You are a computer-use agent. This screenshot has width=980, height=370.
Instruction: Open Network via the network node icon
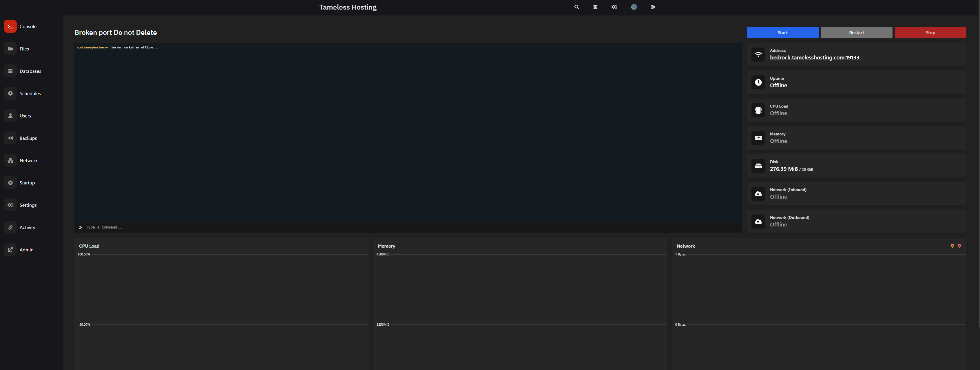(10, 160)
